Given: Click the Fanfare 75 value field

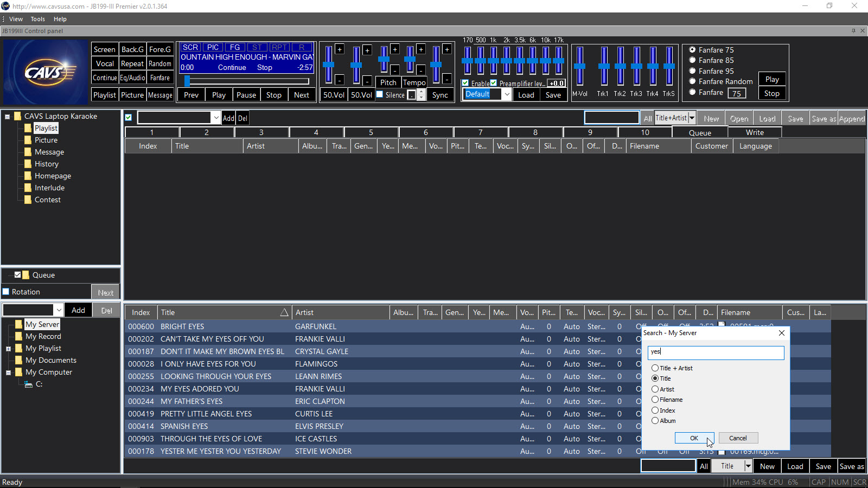Looking at the screenshot, I should (736, 93).
